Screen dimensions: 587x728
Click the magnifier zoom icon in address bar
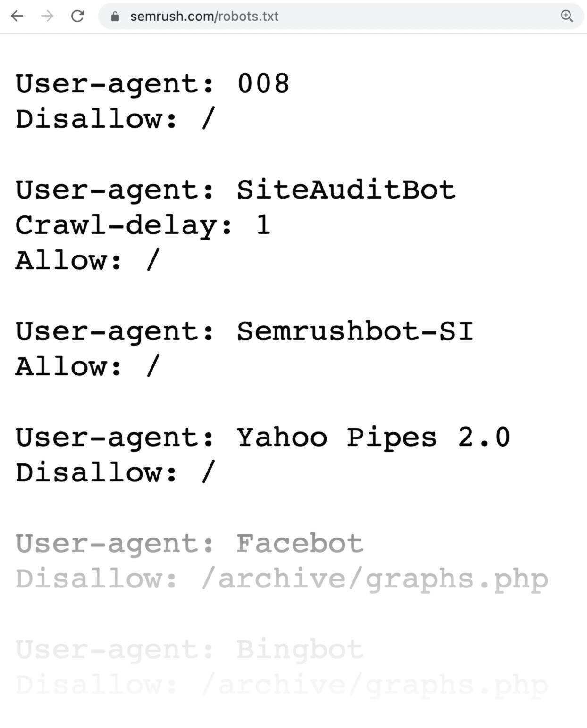[567, 16]
